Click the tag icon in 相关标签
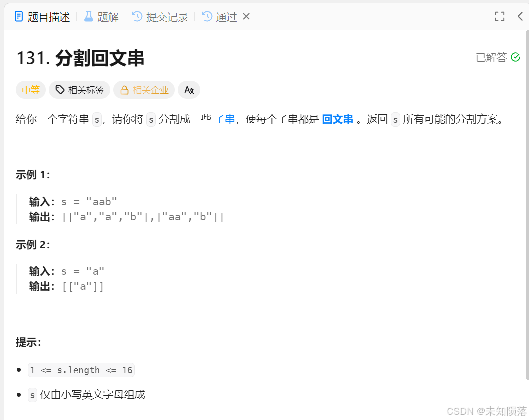Screen dimensions: 529x420 click(60, 90)
